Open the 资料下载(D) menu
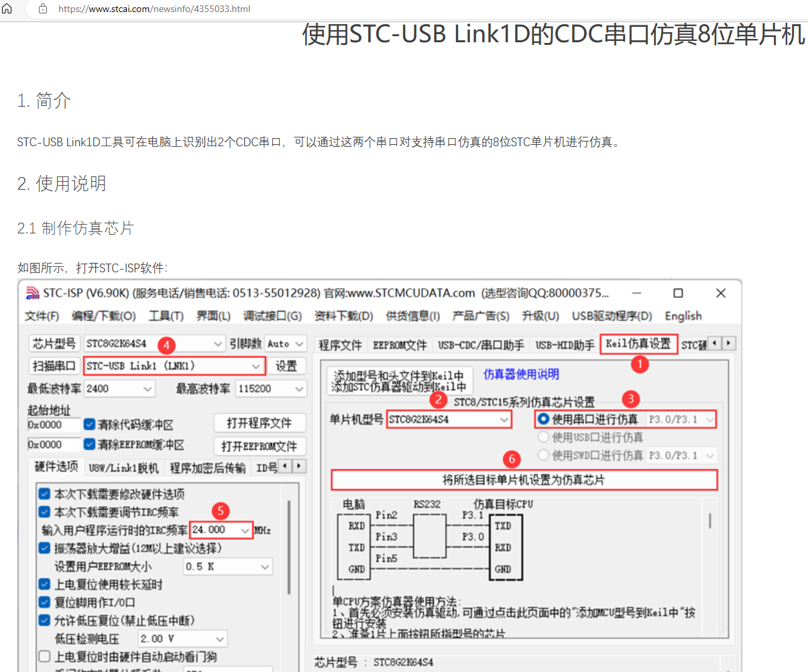The width and height of the screenshot is (808, 672). click(x=343, y=316)
